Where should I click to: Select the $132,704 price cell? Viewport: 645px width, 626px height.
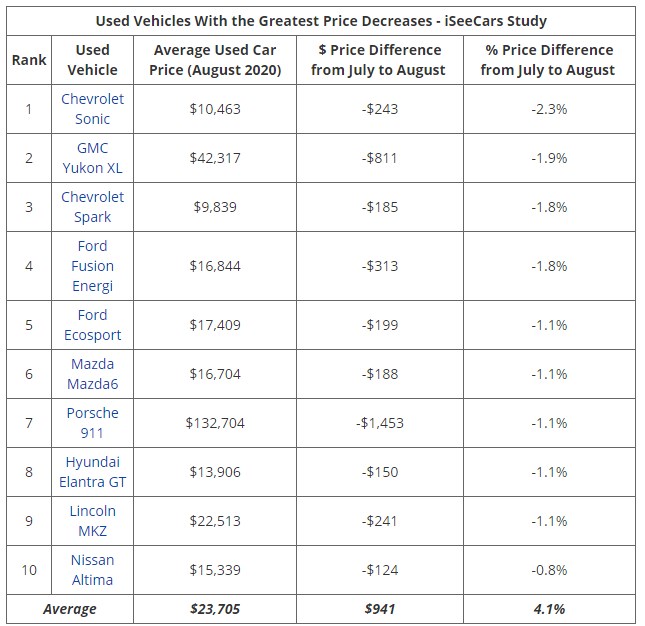coord(214,423)
